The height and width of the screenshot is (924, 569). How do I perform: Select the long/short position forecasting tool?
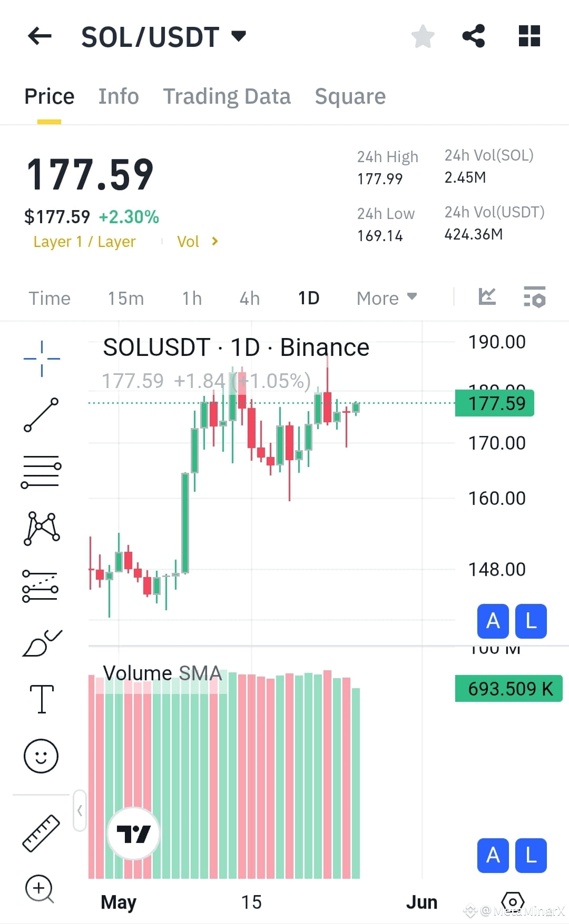(x=40, y=585)
